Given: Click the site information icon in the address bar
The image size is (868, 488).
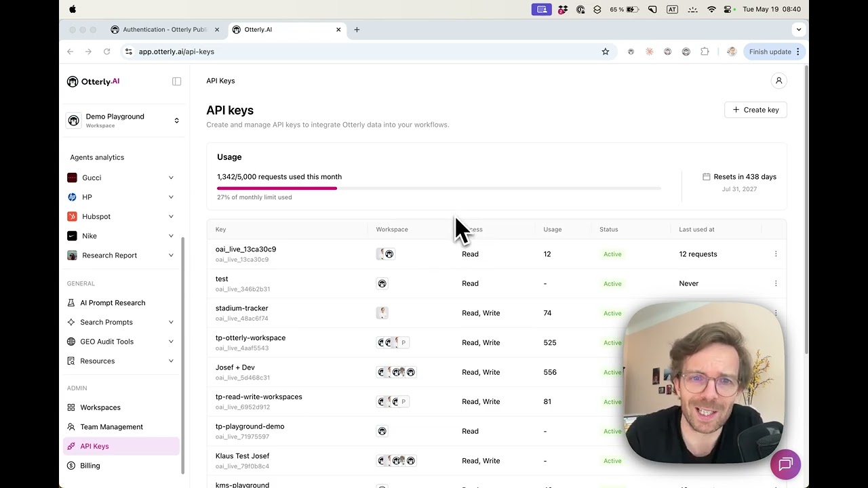Looking at the screenshot, I should click(129, 52).
